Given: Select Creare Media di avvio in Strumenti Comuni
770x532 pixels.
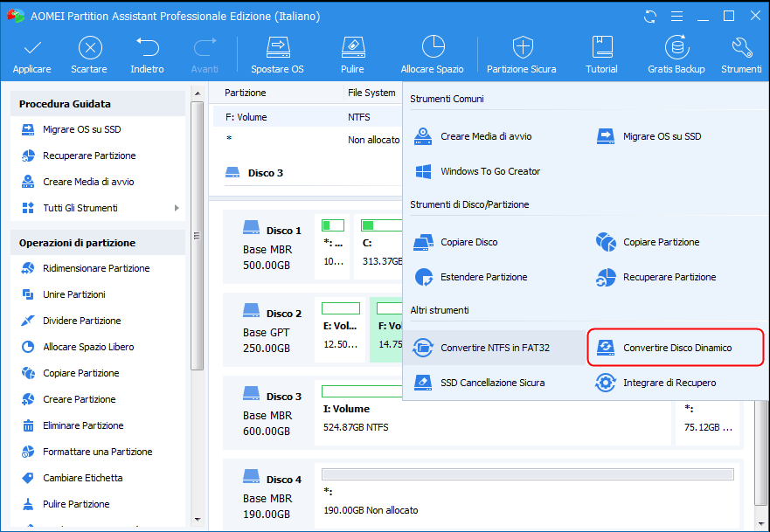Looking at the screenshot, I should [473, 136].
